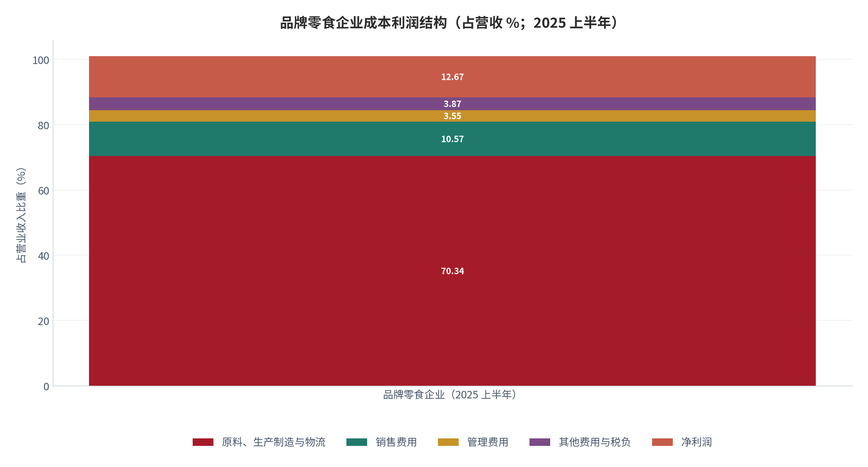Toggle the 其他费用与税负 legend label
868x467 pixels.
pyautogui.click(x=595, y=442)
